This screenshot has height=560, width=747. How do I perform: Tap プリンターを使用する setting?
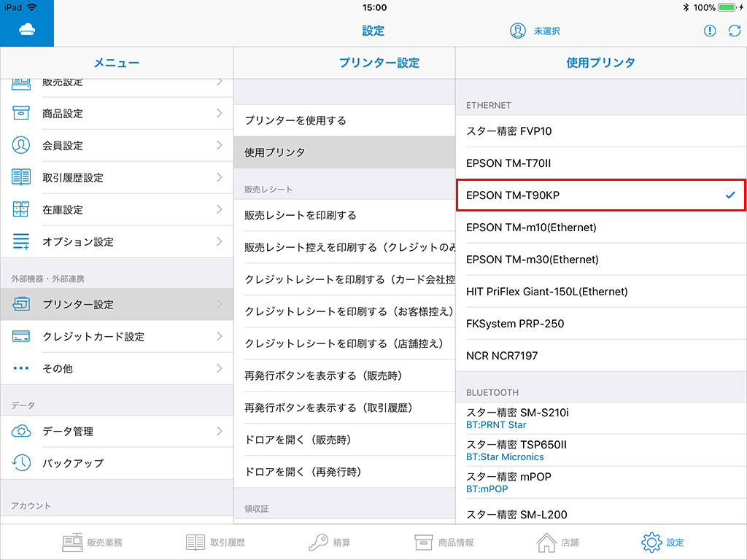[344, 120]
